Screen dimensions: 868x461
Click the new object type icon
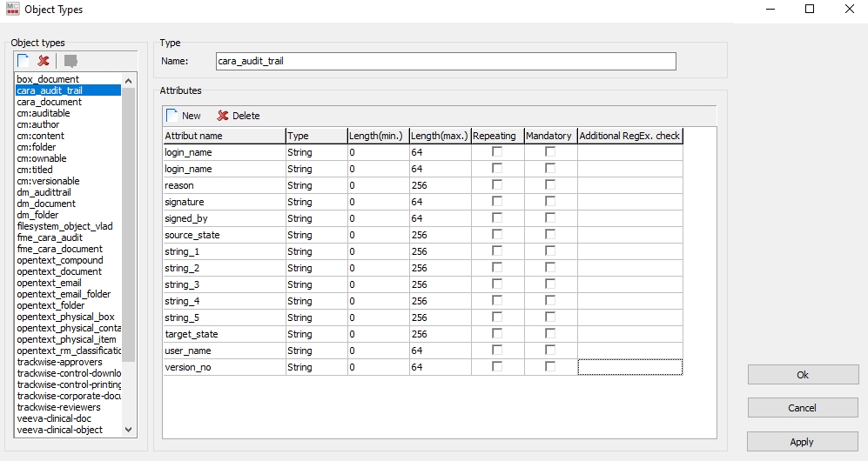coord(24,61)
